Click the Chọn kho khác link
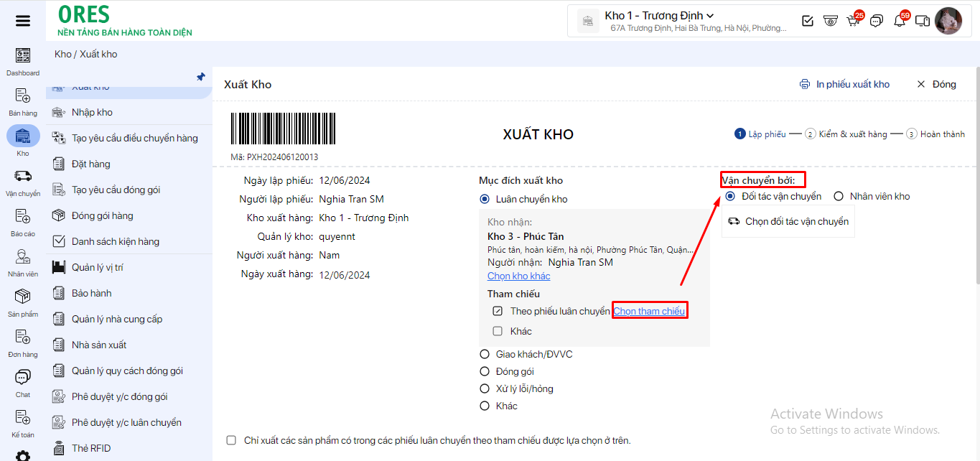Screen dimensions: 980x461 518,276
